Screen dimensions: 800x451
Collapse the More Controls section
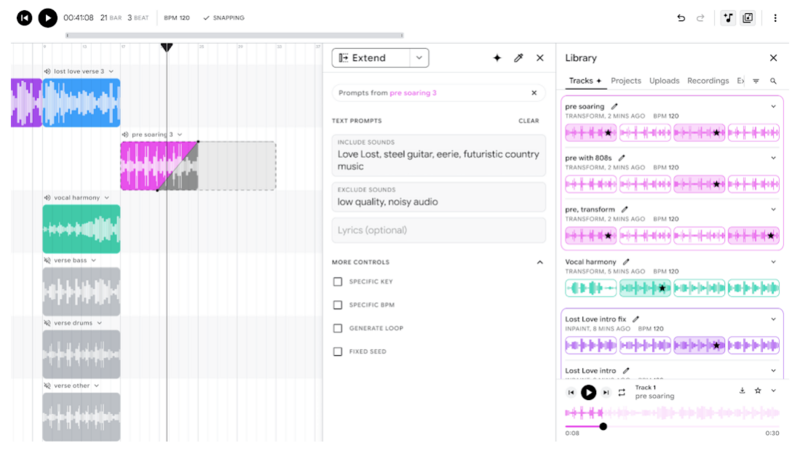[x=540, y=262]
